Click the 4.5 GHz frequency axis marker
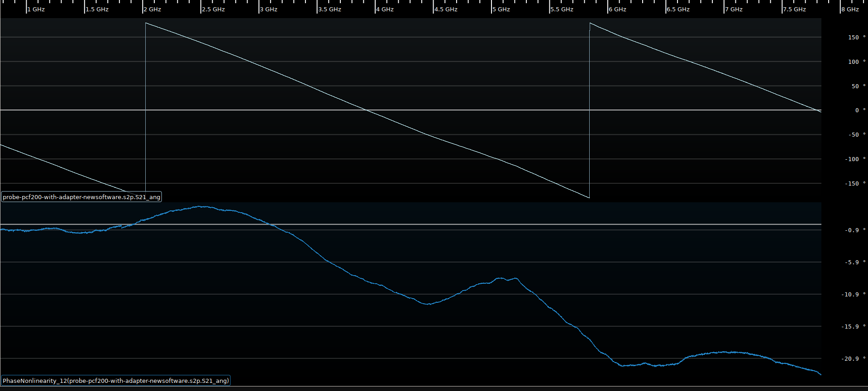Screen dimensions: 868x391 (446, 9)
